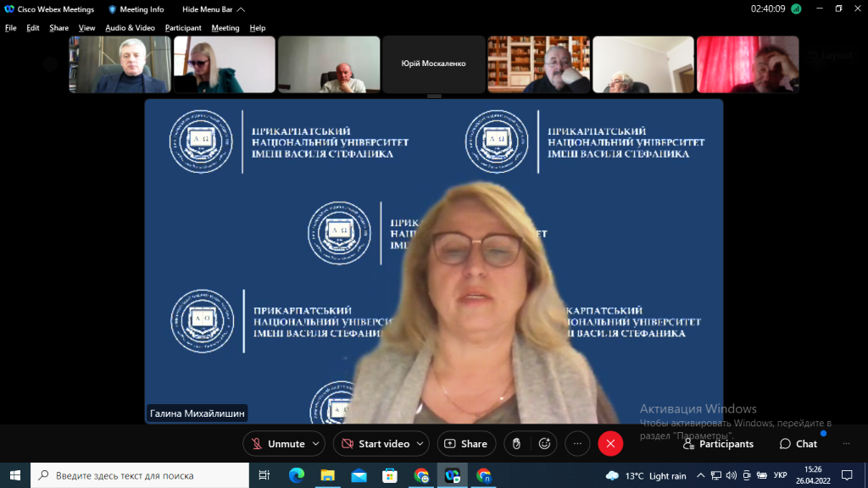Screen dimensions: 868x488
Task: Open the Chat panel
Action: click(x=798, y=444)
